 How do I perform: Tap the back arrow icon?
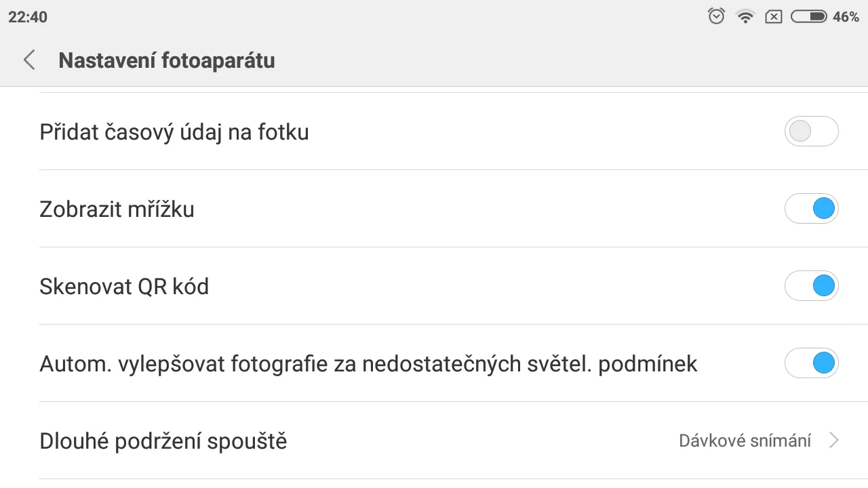coord(28,60)
